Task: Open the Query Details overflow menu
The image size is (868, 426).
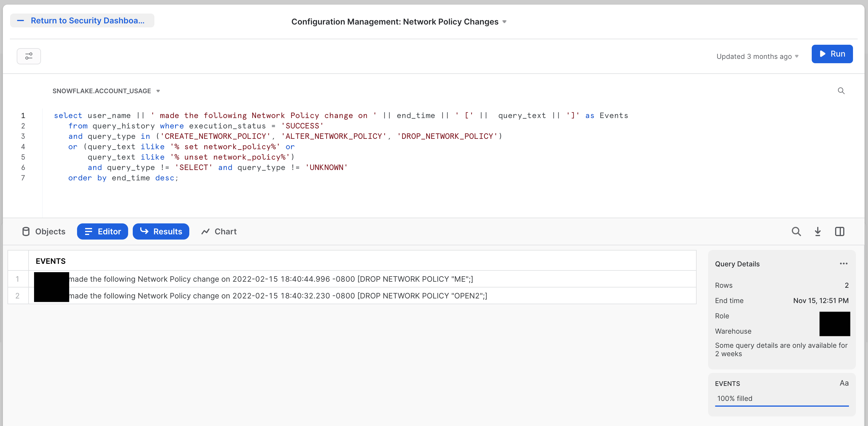Action: [844, 264]
